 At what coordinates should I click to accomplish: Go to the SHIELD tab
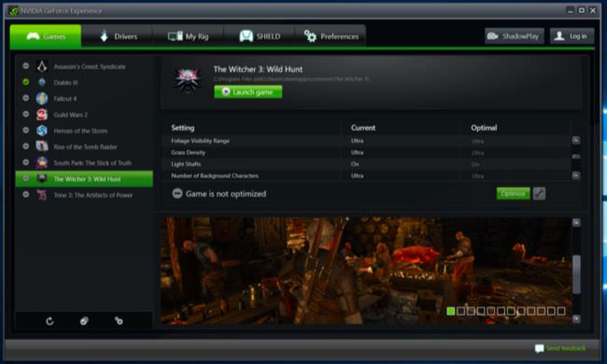[x=260, y=37]
